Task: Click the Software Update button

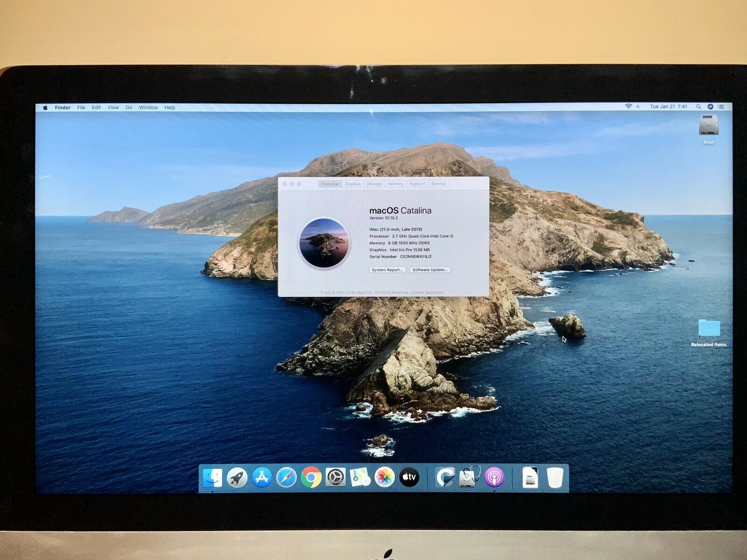Action: (430, 270)
